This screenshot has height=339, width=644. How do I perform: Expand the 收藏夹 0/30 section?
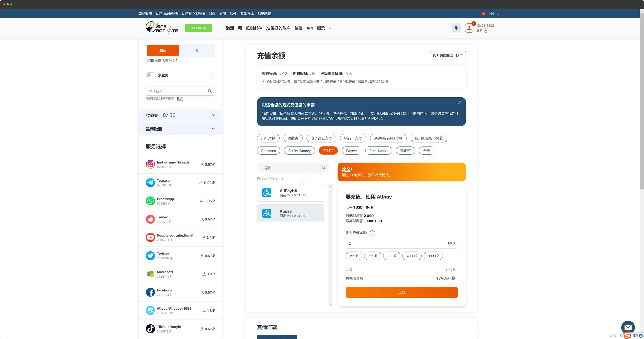click(180, 115)
